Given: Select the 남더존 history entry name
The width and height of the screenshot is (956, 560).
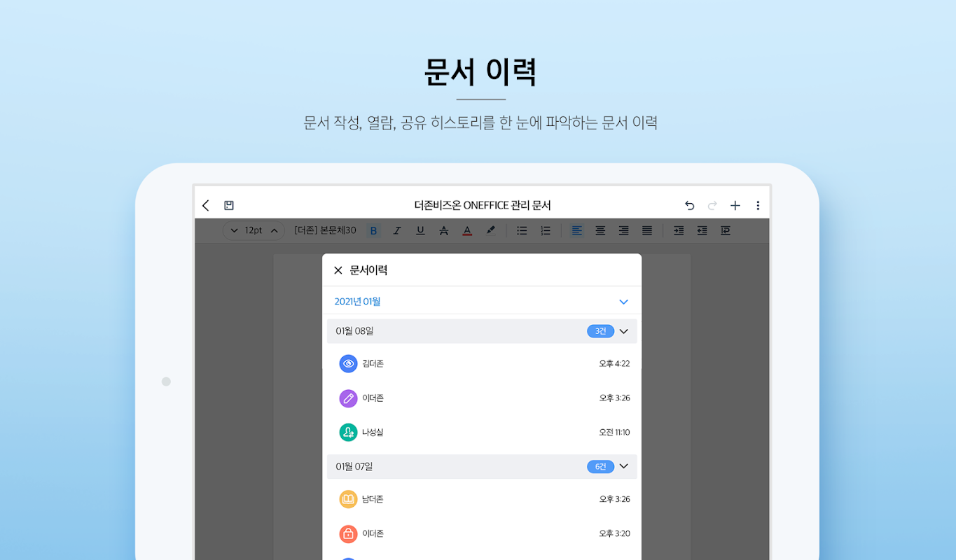Looking at the screenshot, I should coord(373,499).
